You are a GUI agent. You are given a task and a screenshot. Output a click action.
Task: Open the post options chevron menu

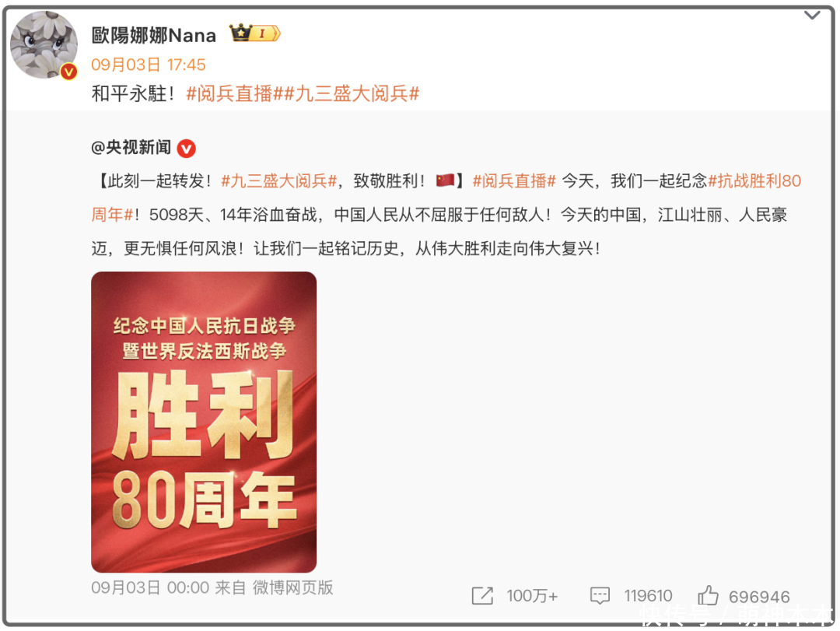(x=812, y=16)
